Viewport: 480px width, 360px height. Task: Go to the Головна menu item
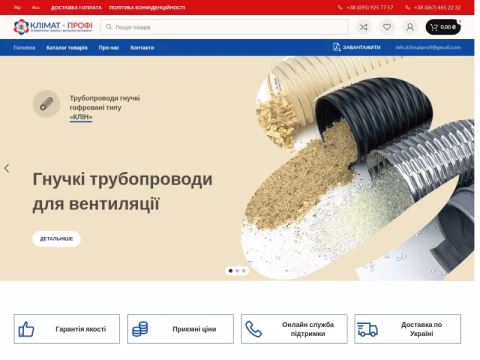point(24,48)
